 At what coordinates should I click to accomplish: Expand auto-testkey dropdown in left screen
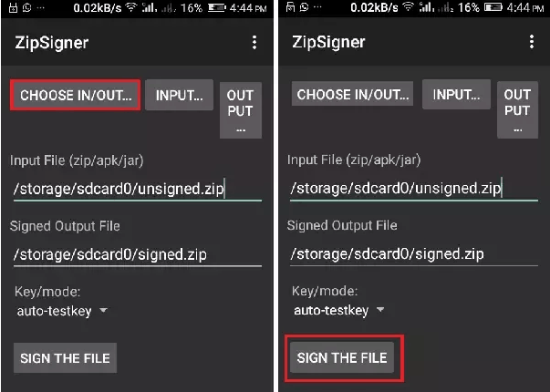pyautogui.click(x=62, y=311)
